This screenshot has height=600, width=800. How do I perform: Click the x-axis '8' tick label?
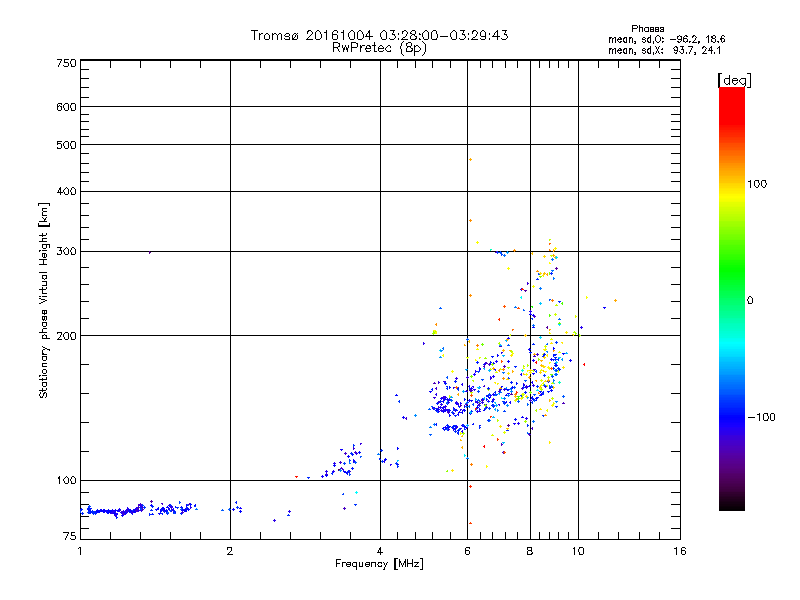pyautogui.click(x=530, y=551)
